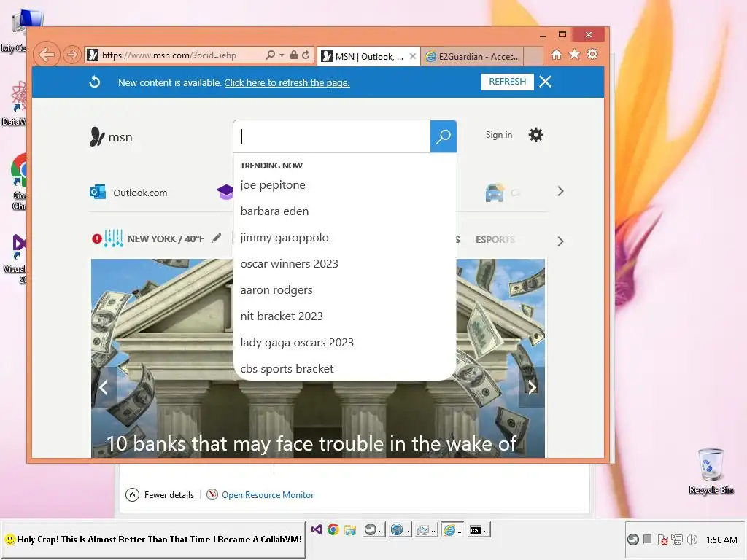
Task: Focus the MSN web search box
Action: pyautogui.click(x=332, y=136)
